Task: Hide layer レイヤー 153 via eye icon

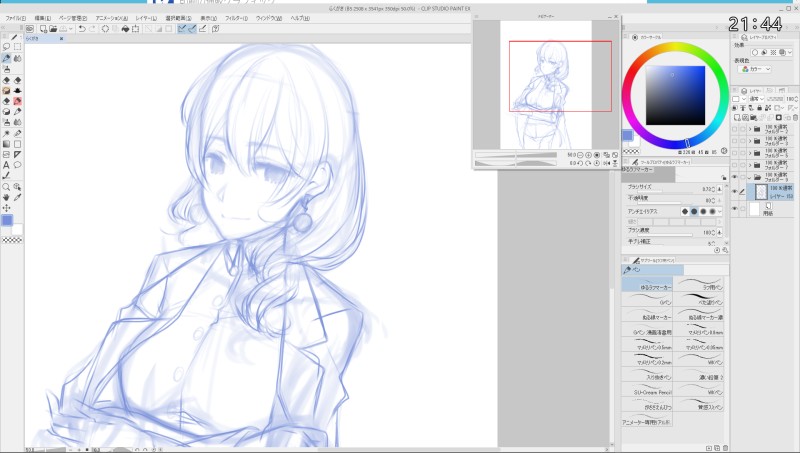Action: [735, 192]
